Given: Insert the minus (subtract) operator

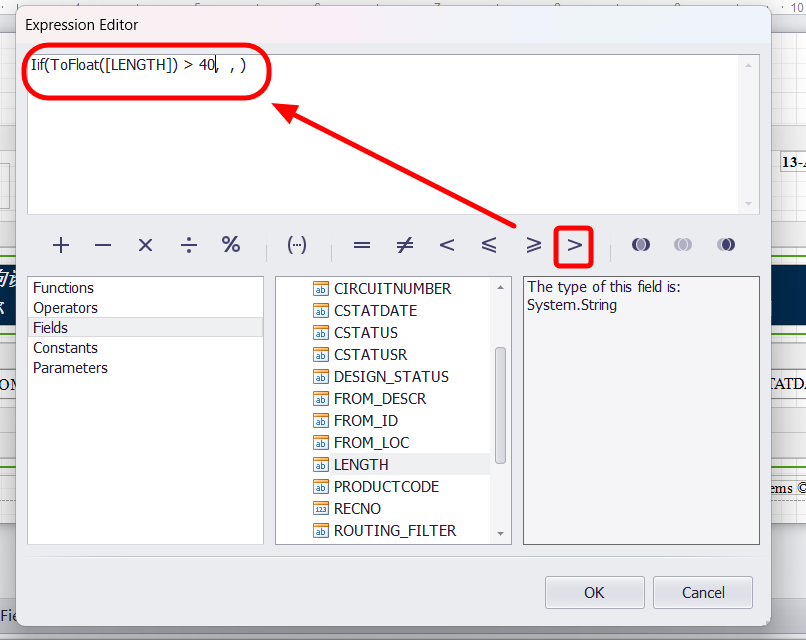Looking at the screenshot, I should [x=103, y=245].
